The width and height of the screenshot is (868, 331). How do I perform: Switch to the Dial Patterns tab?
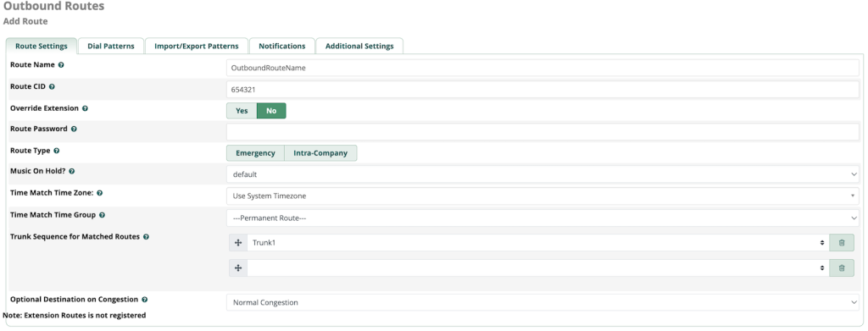[111, 46]
